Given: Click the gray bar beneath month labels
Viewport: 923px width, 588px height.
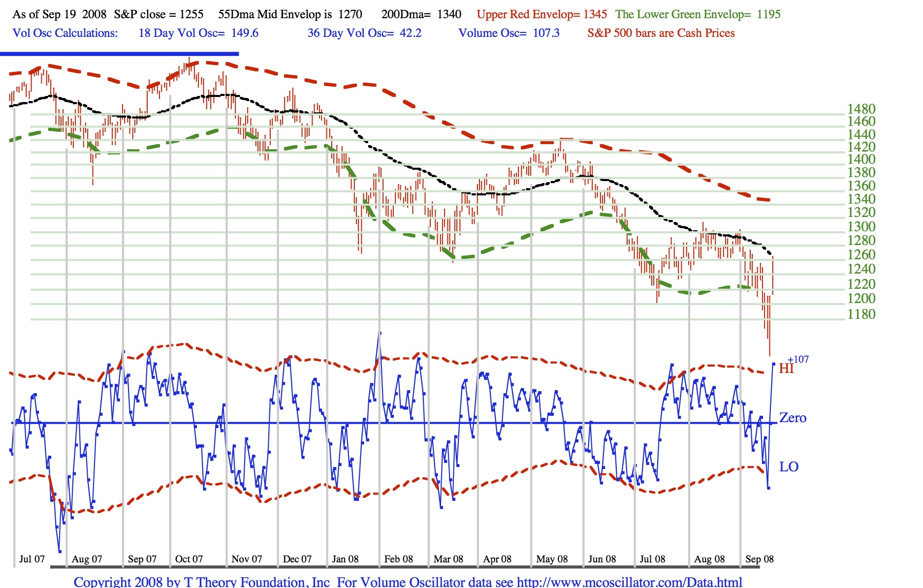Looking at the screenshot, I should [x=405, y=567].
